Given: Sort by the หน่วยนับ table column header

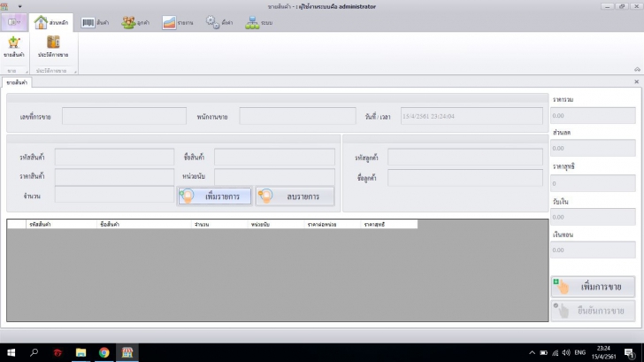Looking at the screenshot, I should [276, 224].
